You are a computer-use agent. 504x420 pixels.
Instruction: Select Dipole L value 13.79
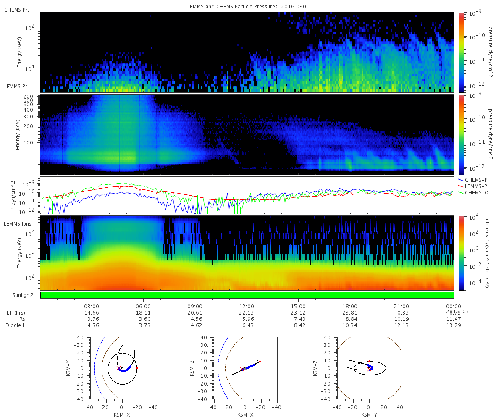[x=453, y=325]
